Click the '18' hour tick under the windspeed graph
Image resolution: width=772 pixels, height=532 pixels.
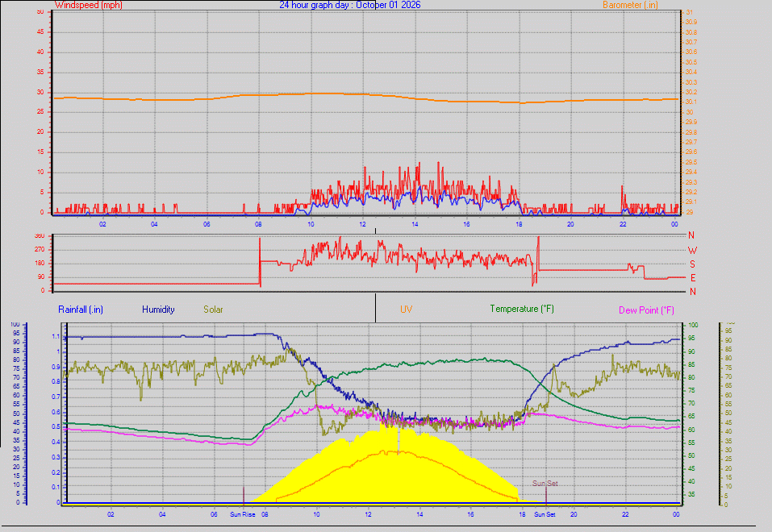[x=519, y=224]
